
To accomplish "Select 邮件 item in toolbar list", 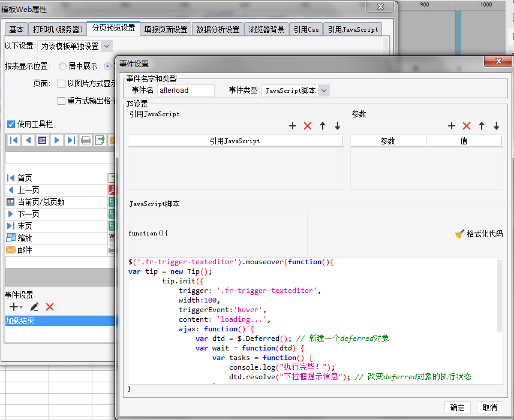I will tap(57, 250).
